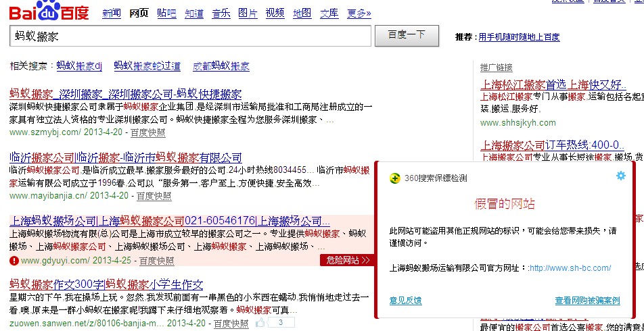Open the 视频 tab
The width and height of the screenshot is (644, 331).
tap(275, 14)
